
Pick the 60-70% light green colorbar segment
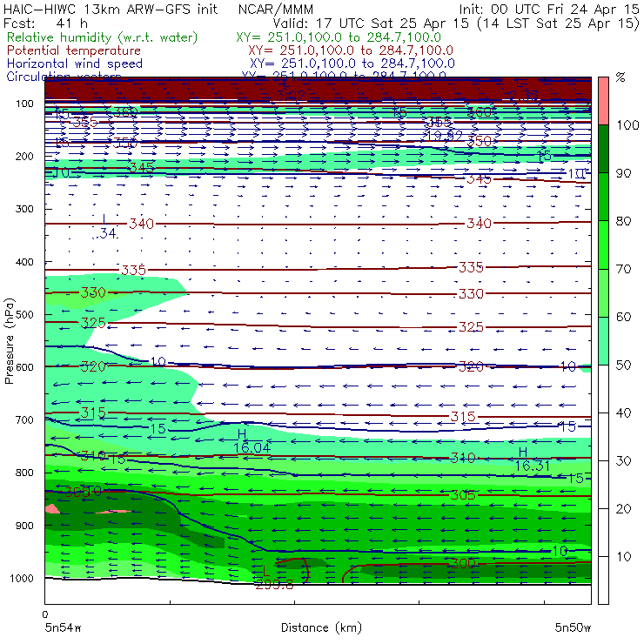pyautogui.click(x=603, y=292)
